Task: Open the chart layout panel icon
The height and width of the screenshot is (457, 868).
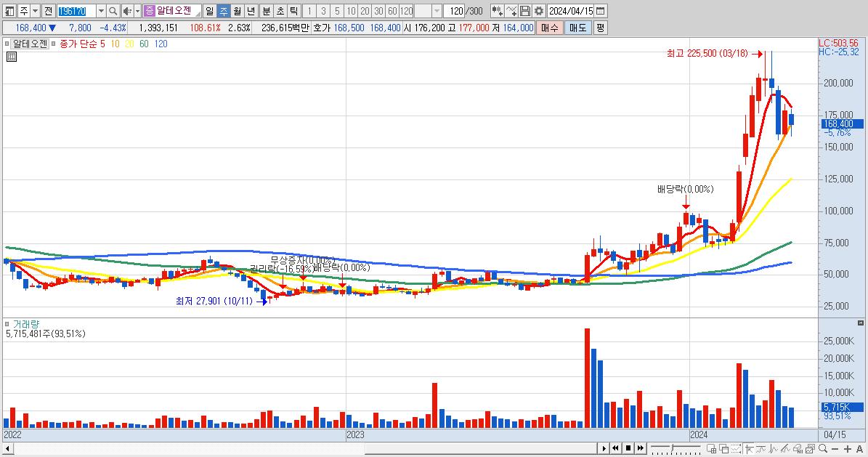Action: coord(9,10)
